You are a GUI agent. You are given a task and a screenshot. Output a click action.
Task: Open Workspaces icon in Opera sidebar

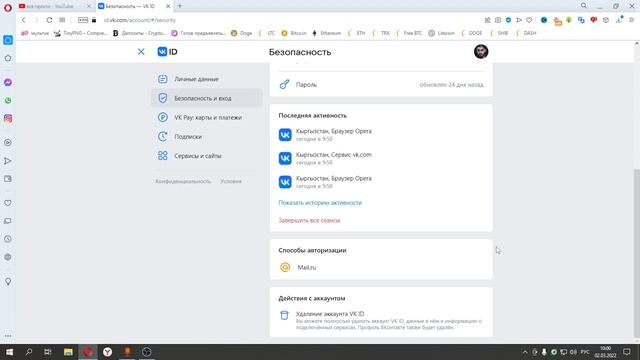point(8,40)
